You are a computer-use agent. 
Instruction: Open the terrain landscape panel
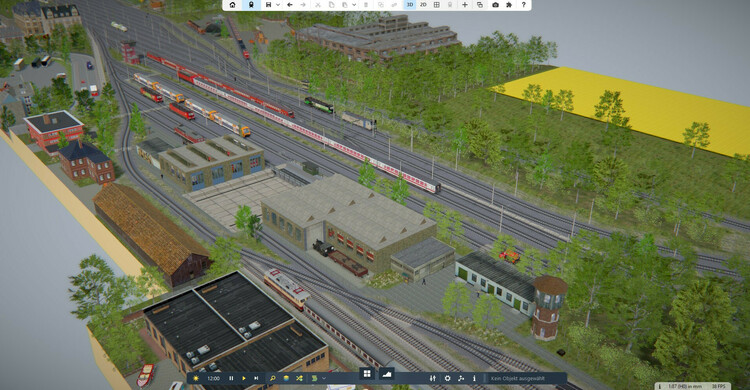[386, 373]
